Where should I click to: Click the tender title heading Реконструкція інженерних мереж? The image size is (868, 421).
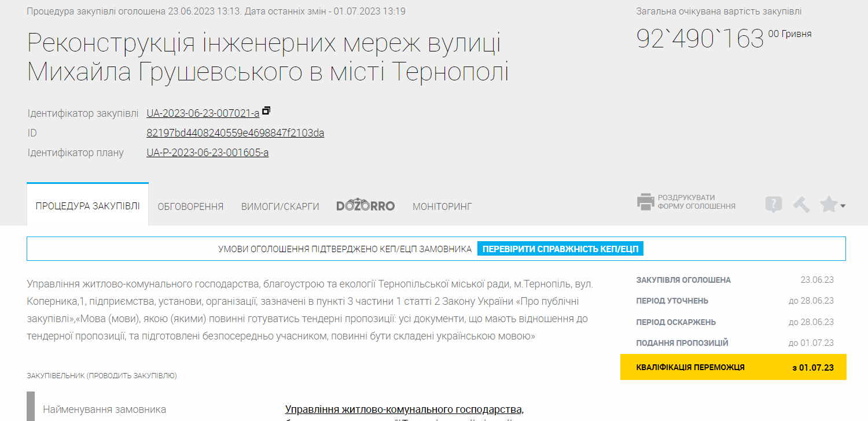tap(267, 58)
